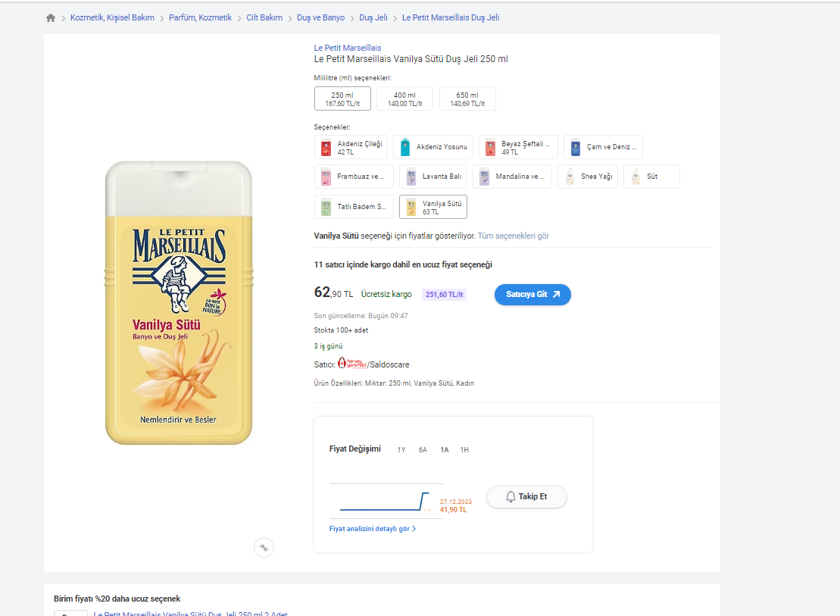
Task: Click the Ücretsiz kargo label
Action: pyautogui.click(x=386, y=294)
